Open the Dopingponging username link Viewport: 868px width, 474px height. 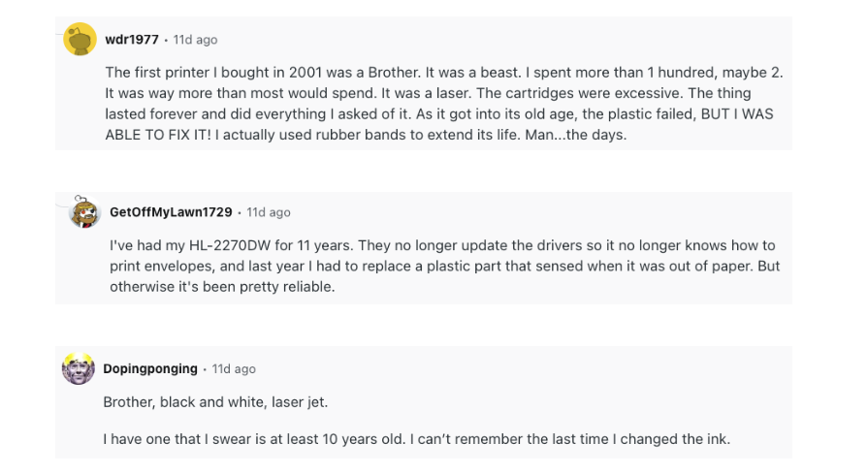tap(150, 369)
